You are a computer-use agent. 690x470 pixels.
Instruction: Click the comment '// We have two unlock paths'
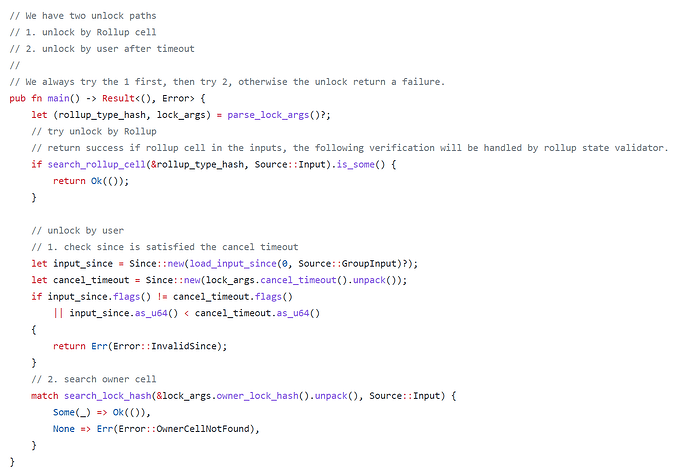[x=83, y=16]
